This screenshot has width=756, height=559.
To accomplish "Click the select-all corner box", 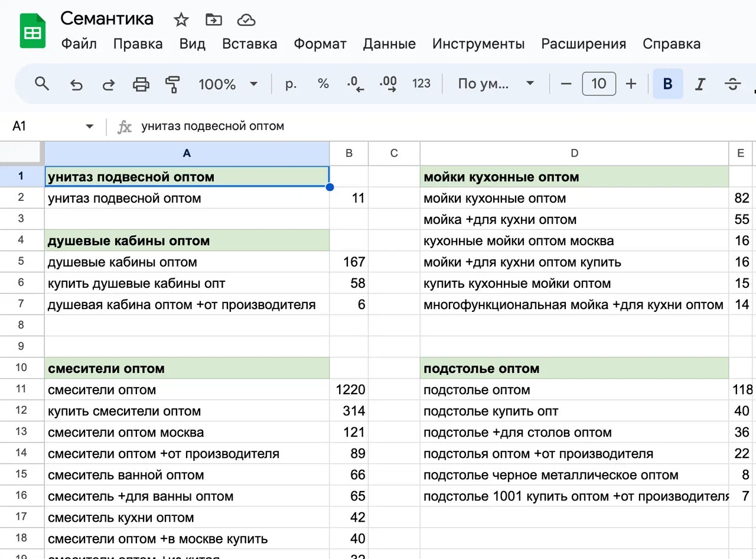I will [22, 154].
